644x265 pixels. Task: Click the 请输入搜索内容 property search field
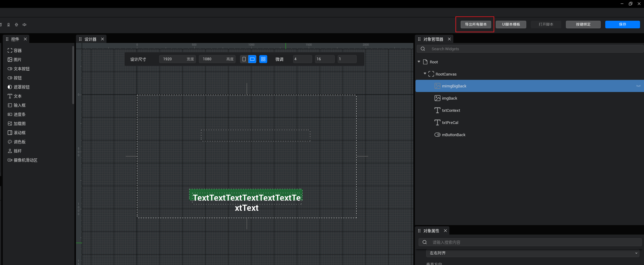click(530, 242)
